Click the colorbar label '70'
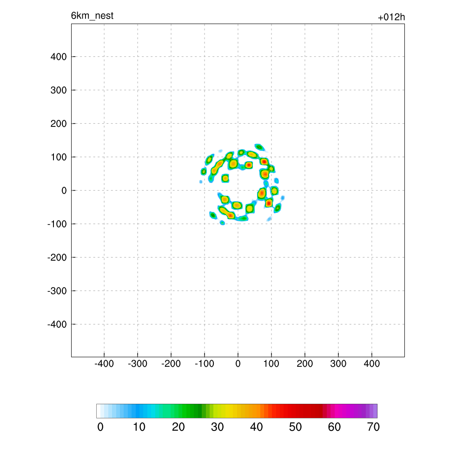 pos(373,427)
